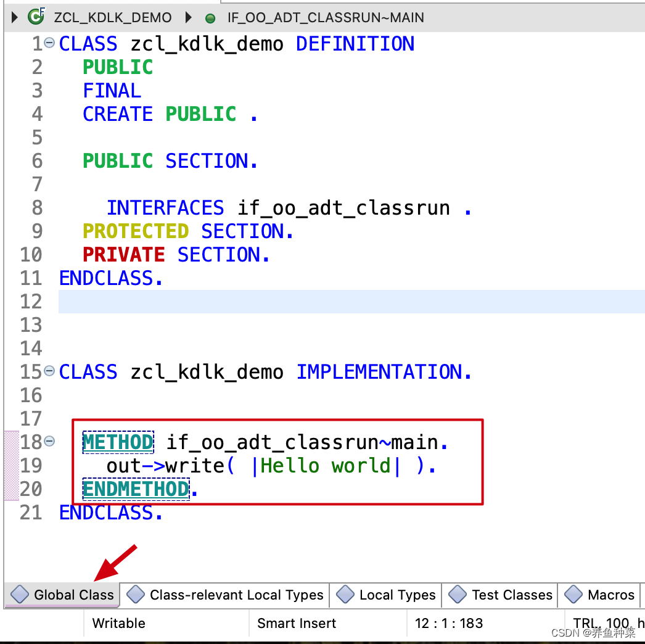This screenshot has width=645, height=644.
Task: Click ZCL_KDLK_DEMO in the breadcrumb bar
Action: tap(113, 17)
